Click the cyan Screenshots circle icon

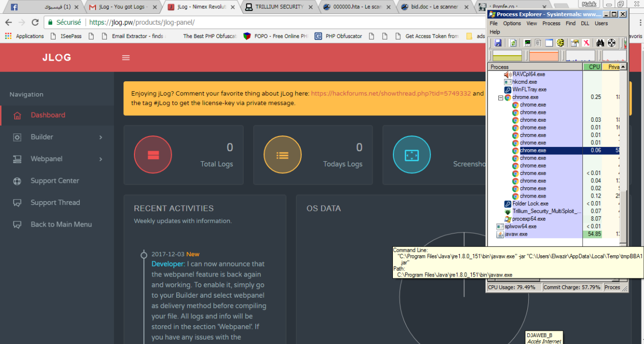pyautogui.click(x=412, y=155)
